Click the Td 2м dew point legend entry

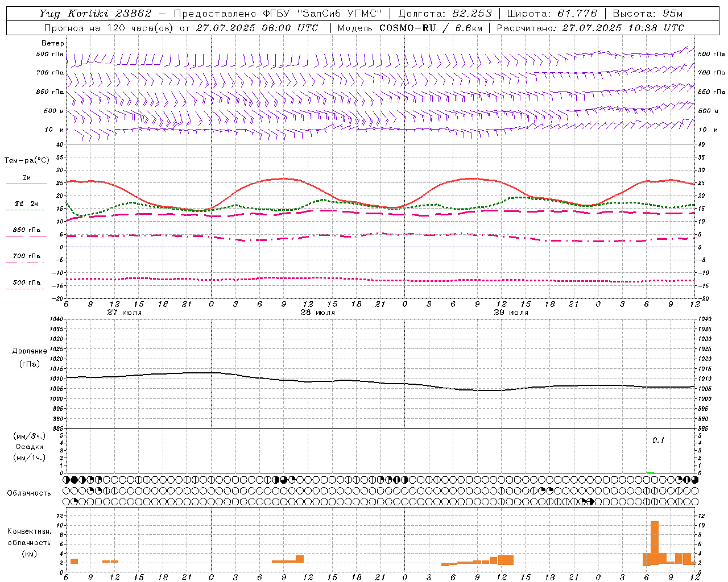27,203
